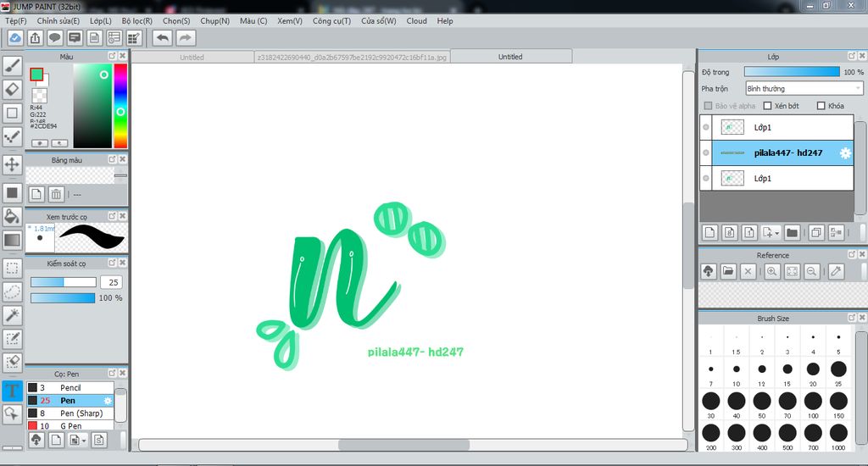Select the Operation (object select) tool
Image resolution: width=868 pixels, height=466 pixels.
(12, 414)
